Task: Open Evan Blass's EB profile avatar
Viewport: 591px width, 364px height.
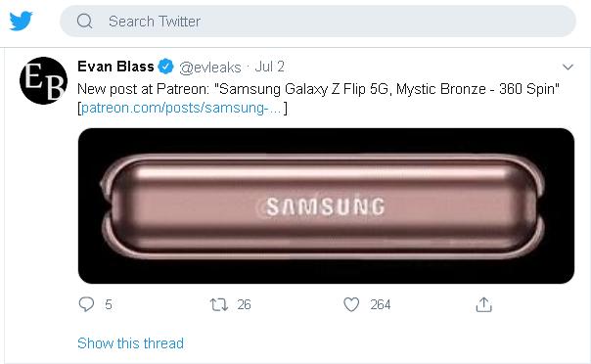Action: (43, 80)
